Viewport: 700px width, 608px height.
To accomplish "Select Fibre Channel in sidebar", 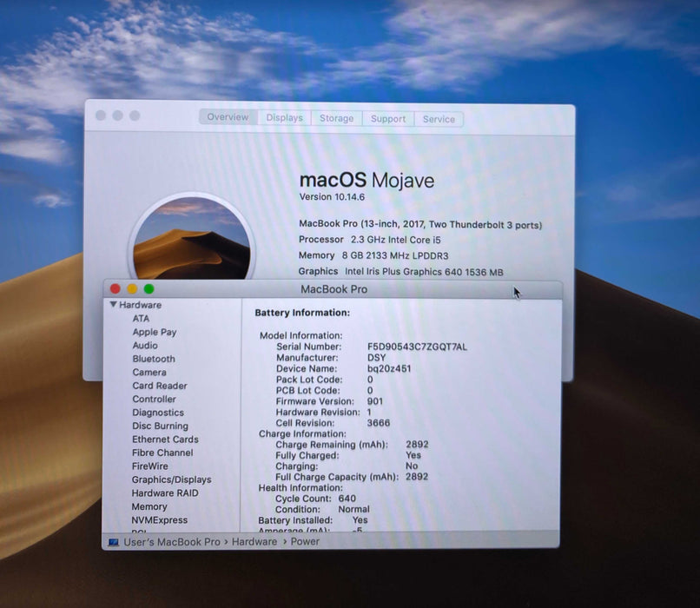I will coord(162,453).
